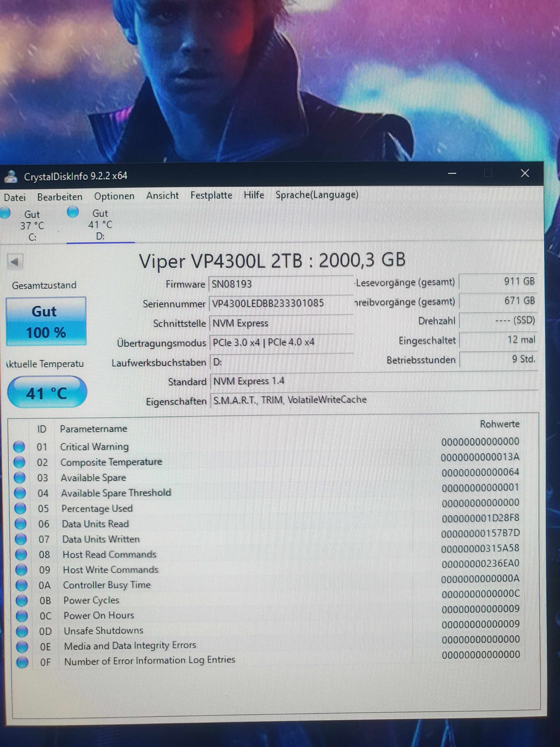This screenshot has height=747, width=560.
Task: Click the previous disk arrow button
Action: pos(15,262)
